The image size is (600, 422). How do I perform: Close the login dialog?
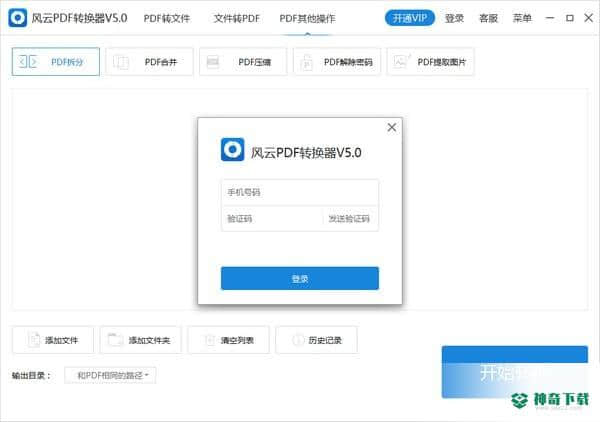tap(392, 127)
